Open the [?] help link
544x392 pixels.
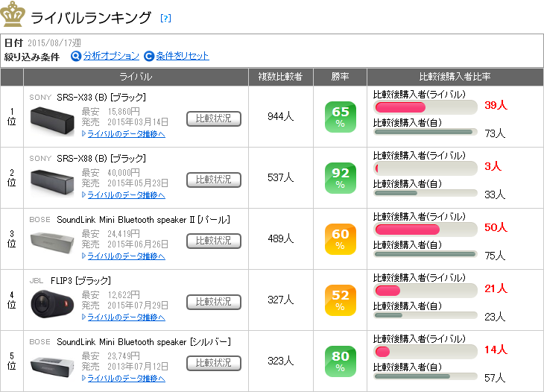click(165, 18)
